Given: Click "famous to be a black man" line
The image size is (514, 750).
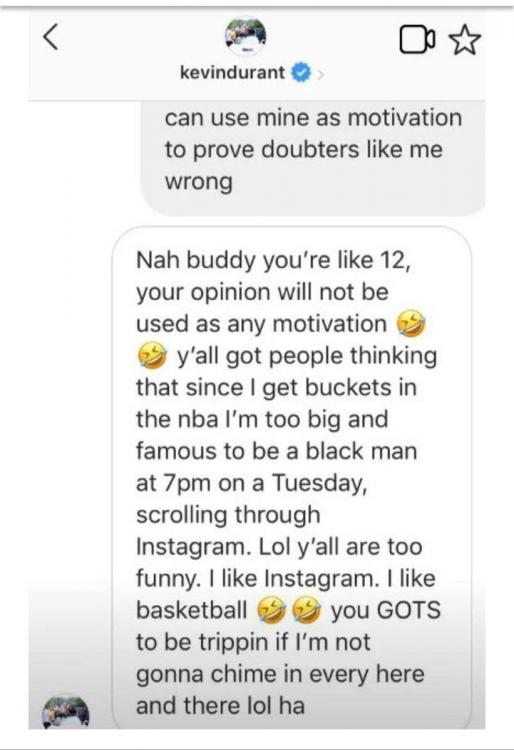Looking at the screenshot, I should (276, 451).
